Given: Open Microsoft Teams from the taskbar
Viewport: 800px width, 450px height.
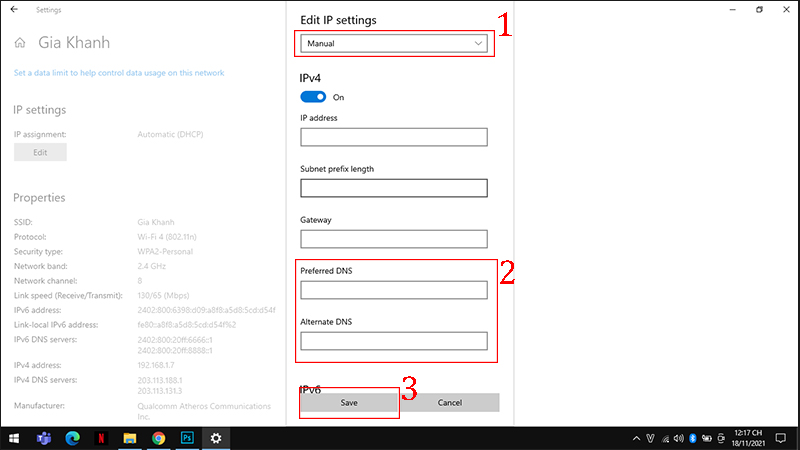Looking at the screenshot, I should tap(43, 438).
